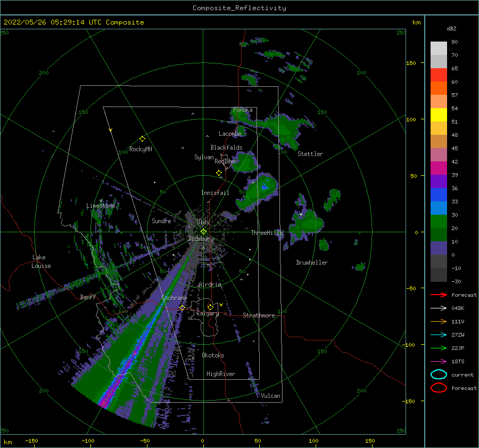The width and height of the screenshot is (479, 448).
Task: Click the Olds label near radar center
Action: point(203,222)
